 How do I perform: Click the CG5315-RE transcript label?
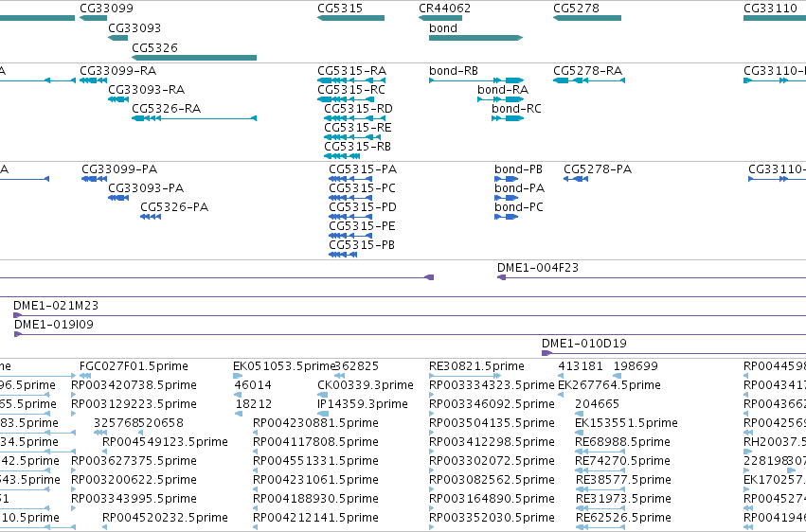(x=358, y=128)
